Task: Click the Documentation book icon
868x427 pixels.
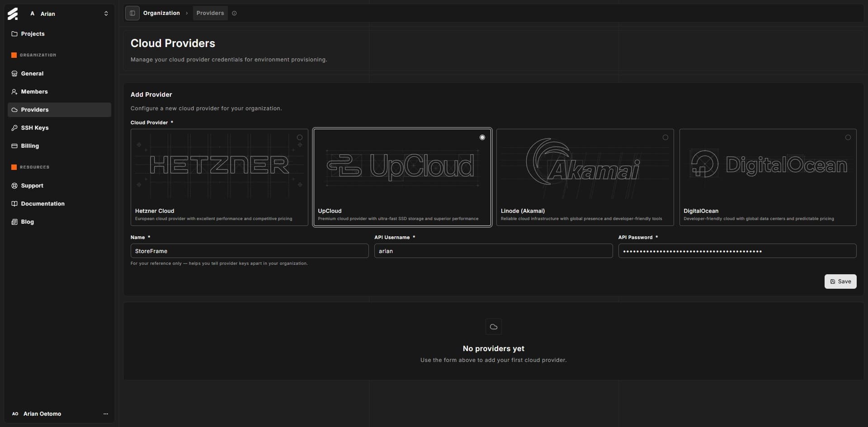Action: point(14,204)
